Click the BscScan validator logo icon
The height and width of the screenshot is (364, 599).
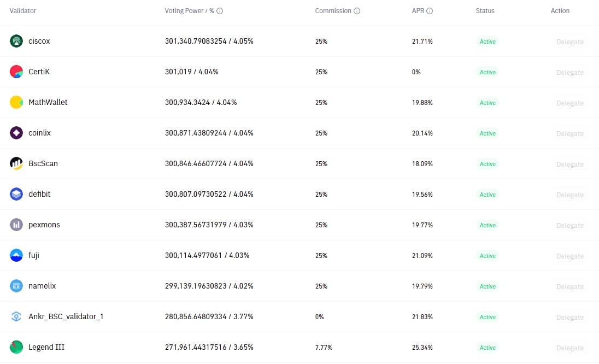point(16,163)
